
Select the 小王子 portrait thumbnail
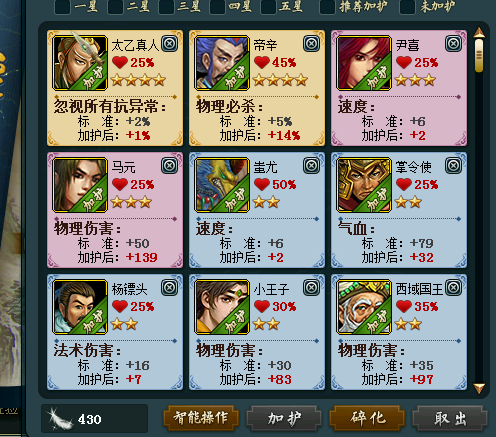pos(222,307)
